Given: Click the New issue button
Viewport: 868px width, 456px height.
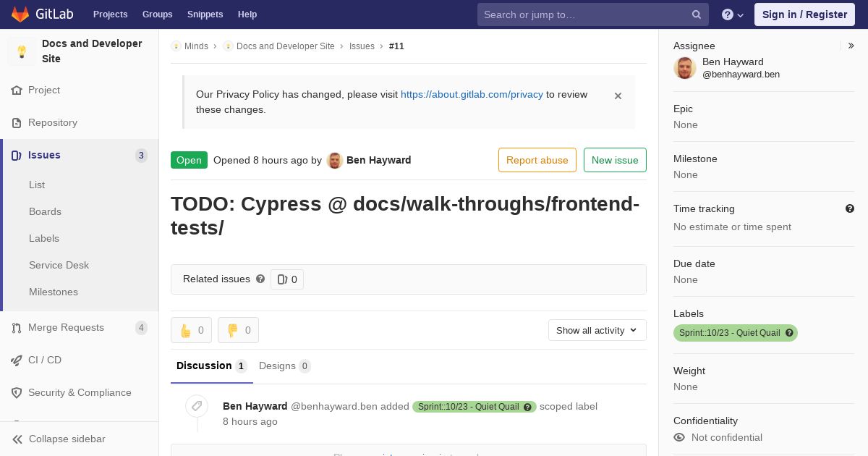Looking at the screenshot, I should tap(615, 160).
